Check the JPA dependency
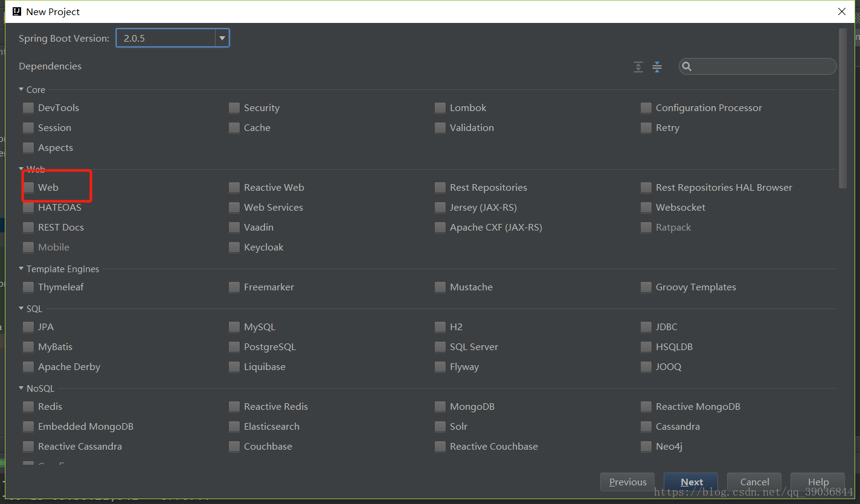Screen dimensions: 860x504 (x=28, y=327)
